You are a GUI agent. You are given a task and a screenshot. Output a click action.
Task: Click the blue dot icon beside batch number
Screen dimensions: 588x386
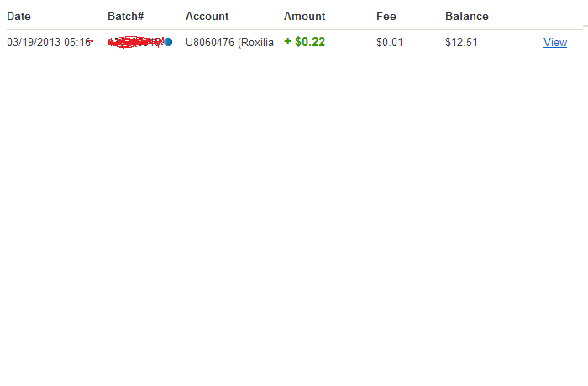(x=168, y=42)
